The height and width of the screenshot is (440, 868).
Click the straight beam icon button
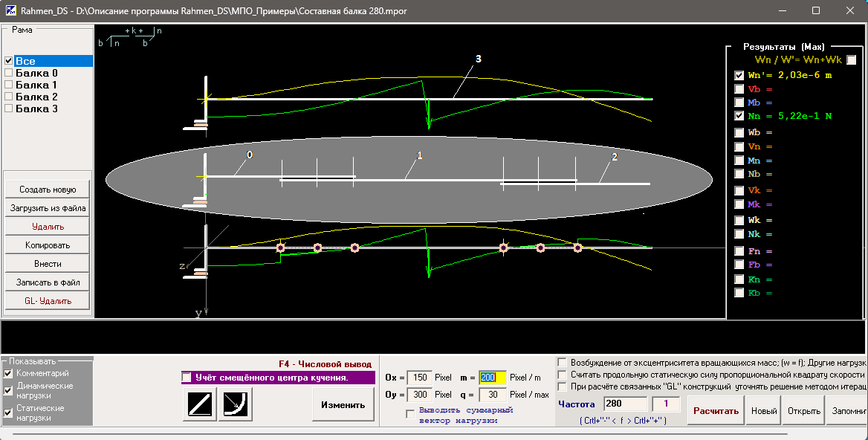[x=200, y=405]
